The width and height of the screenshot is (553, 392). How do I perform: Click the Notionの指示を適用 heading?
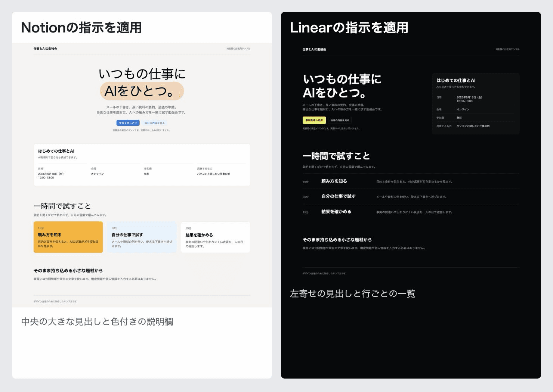point(81,28)
